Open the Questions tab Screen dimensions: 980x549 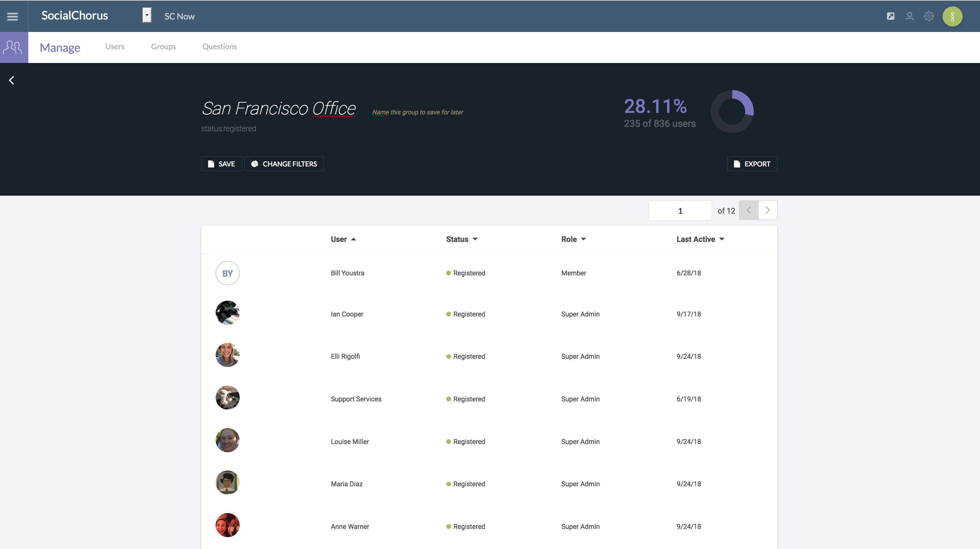(220, 47)
